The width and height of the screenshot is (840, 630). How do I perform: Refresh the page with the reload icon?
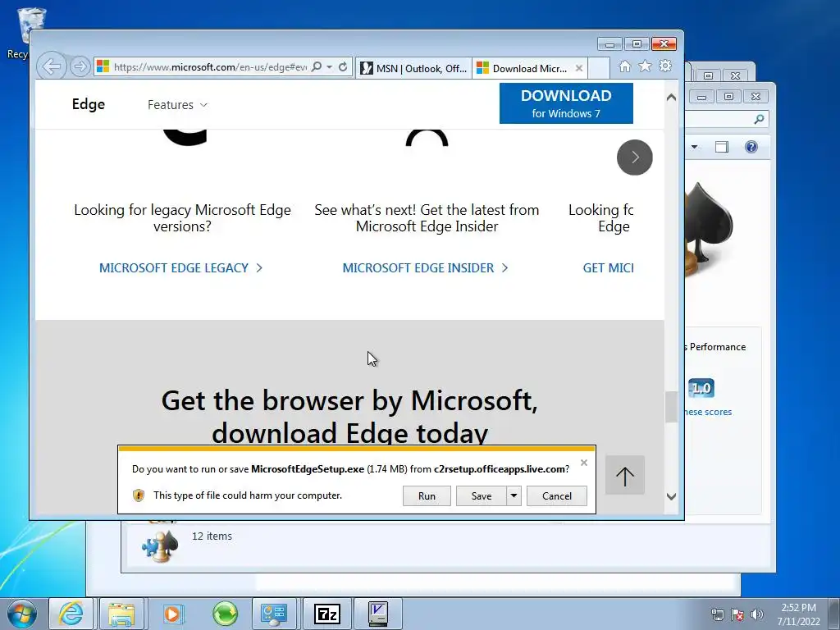point(343,67)
